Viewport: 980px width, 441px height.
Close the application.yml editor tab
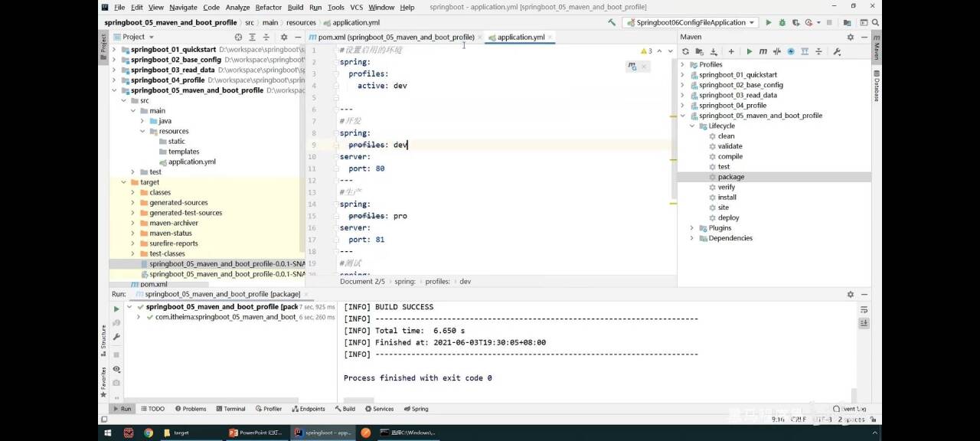(550, 37)
